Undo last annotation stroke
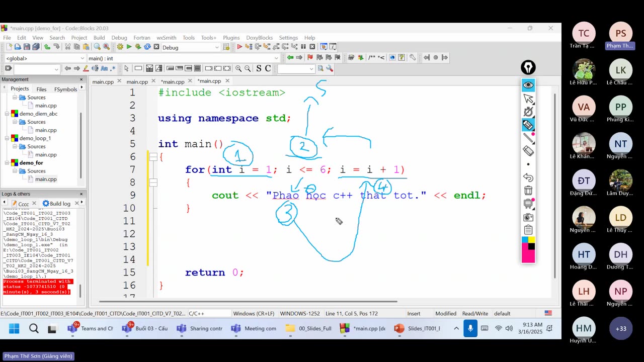644x362 pixels. coord(528,177)
